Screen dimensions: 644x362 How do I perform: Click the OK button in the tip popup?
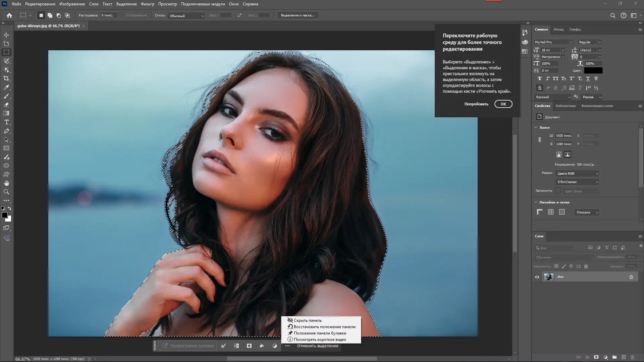pos(503,104)
